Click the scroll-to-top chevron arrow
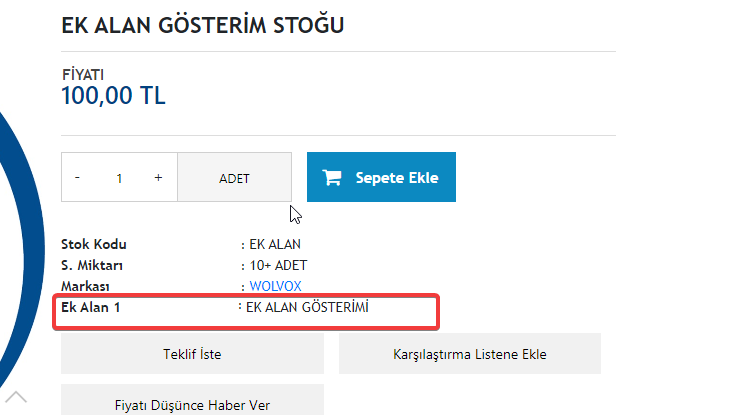 (16, 397)
